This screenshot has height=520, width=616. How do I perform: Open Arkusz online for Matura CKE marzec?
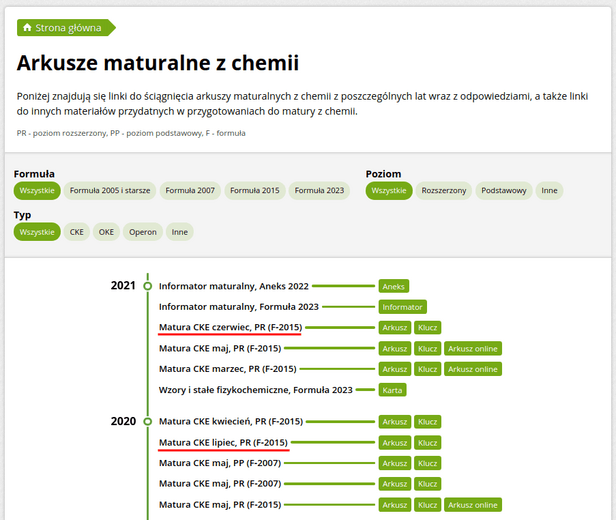pyautogui.click(x=473, y=369)
